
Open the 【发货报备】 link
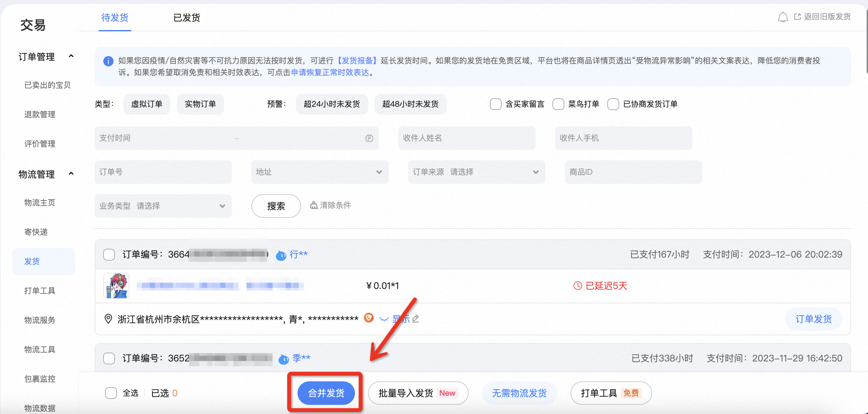357,61
